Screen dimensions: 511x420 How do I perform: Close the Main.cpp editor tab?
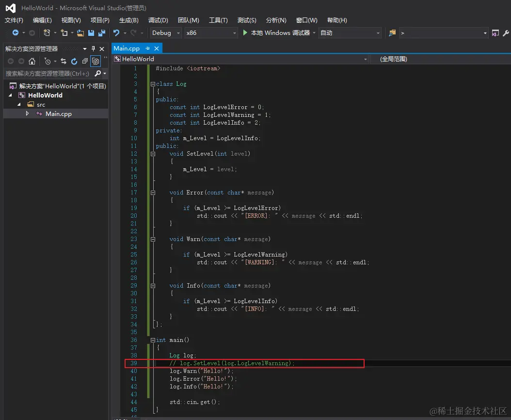coord(157,48)
